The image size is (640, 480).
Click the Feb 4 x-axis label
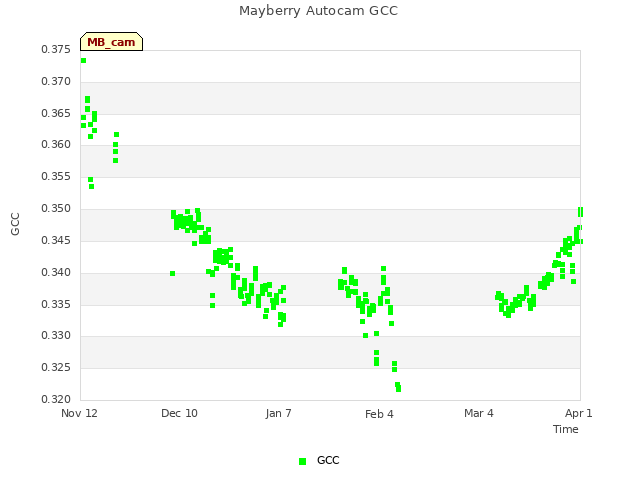[x=379, y=414]
